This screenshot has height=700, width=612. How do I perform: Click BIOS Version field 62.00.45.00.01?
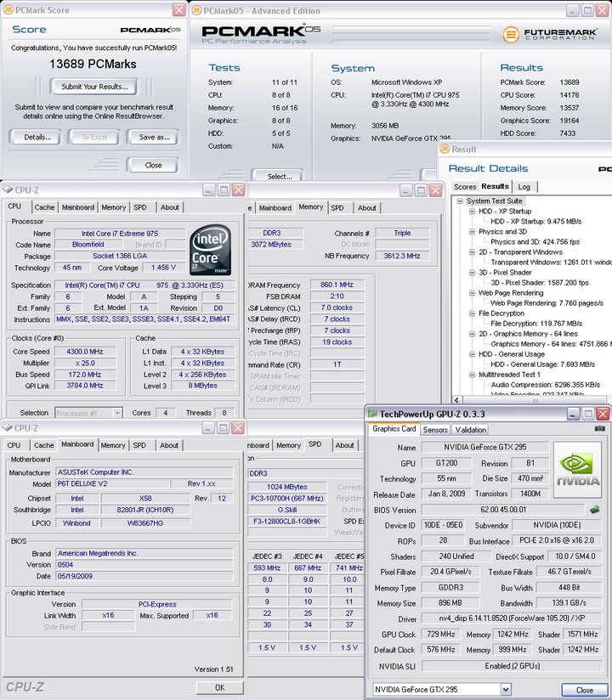point(503,510)
